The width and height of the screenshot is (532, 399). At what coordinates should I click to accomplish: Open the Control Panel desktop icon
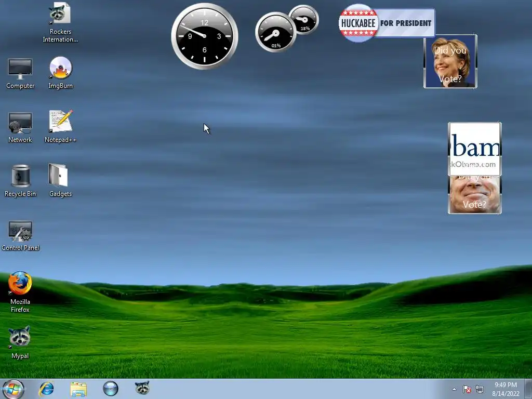[x=20, y=236]
